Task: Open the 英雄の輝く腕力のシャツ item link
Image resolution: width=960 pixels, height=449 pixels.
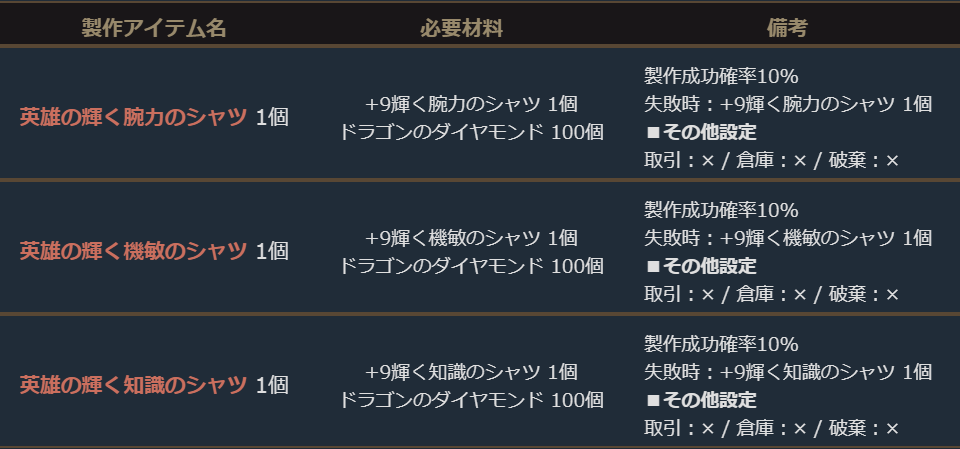Action: pyautogui.click(x=133, y=116)
